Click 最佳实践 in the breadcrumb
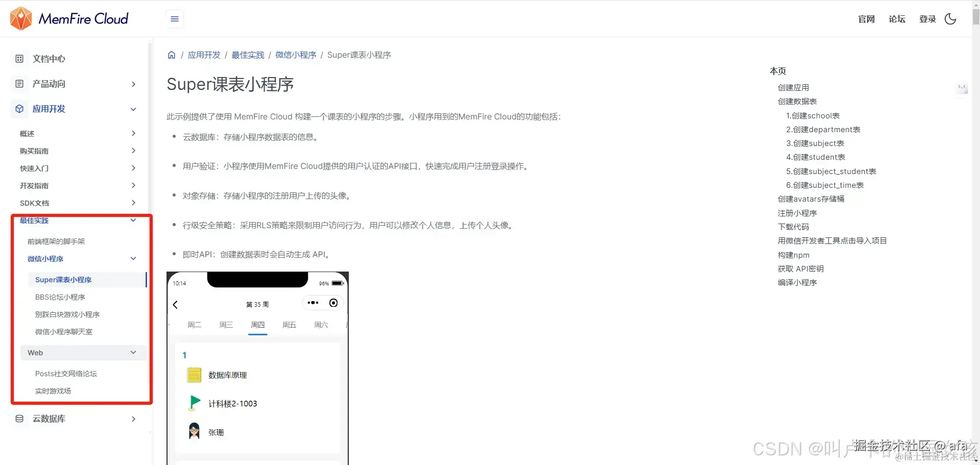The height and width of the screenshot is (465, 980). click(248, 55)
